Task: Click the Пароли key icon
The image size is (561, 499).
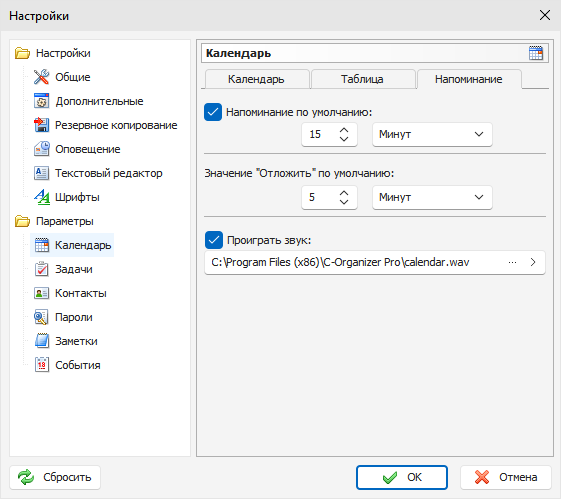Action: click(42, 317)
